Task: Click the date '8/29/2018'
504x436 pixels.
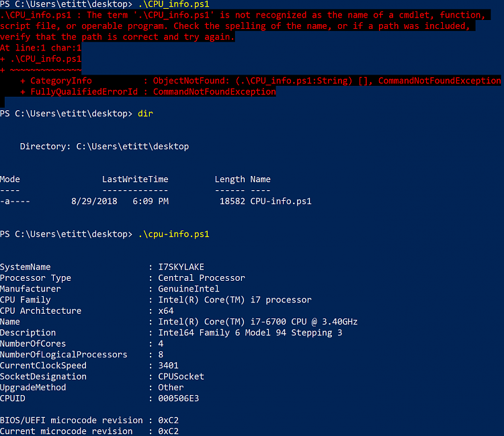Action: coord(94,201)
